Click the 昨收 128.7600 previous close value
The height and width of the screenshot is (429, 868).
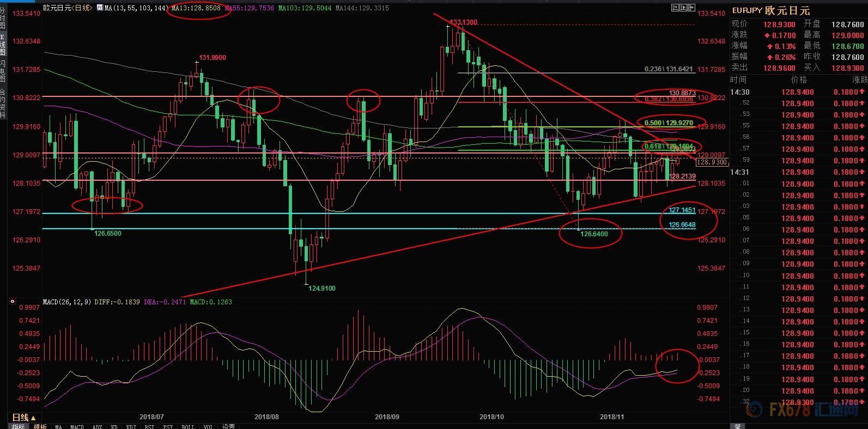pos(848,57)
